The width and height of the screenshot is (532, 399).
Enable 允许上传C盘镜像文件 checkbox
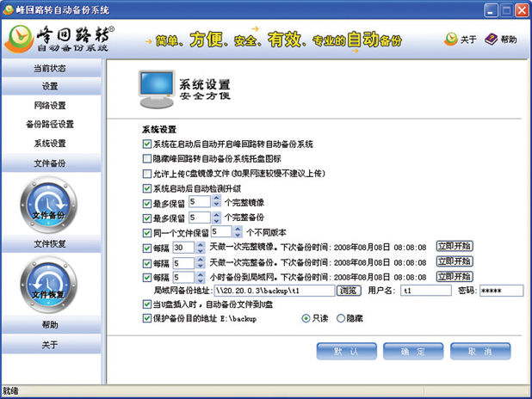[x=147, y=174]
